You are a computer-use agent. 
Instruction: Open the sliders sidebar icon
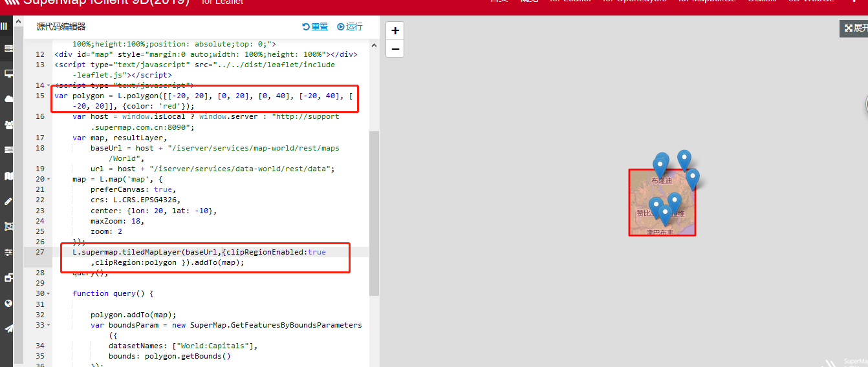(x=8, y=252)
